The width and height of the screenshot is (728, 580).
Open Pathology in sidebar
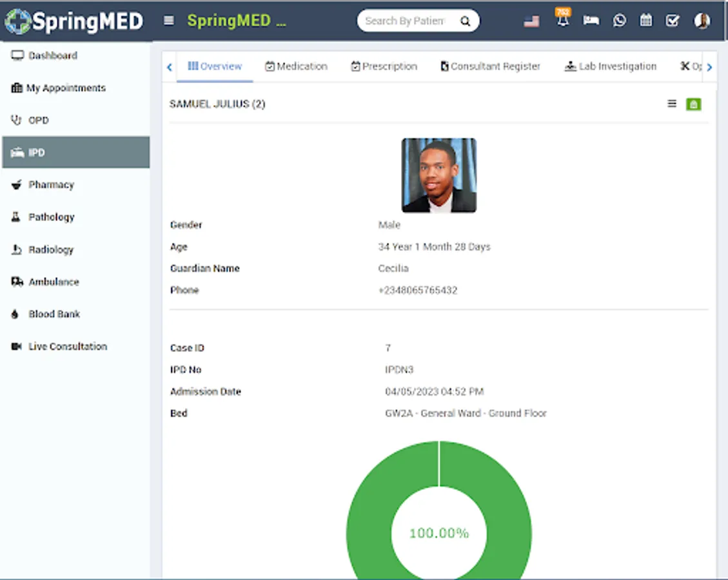(x=76, y=217)
